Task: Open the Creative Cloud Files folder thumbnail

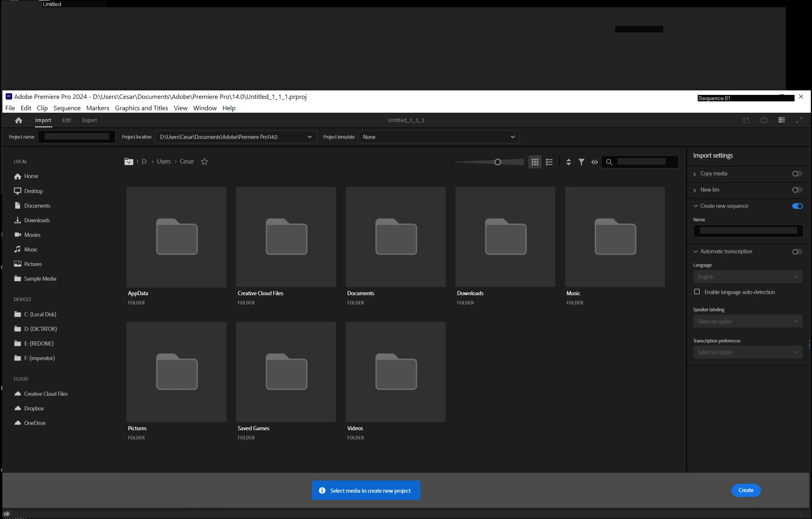Action: tap(286, 237)
